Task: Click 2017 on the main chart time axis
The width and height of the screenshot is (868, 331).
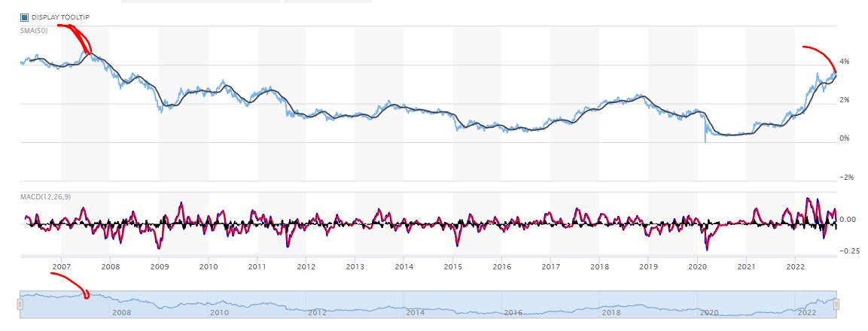Action: 551,267
